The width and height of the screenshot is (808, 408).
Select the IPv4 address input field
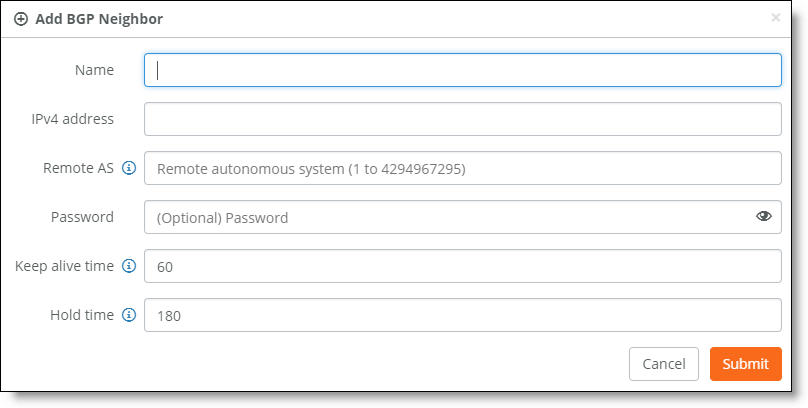[x=463, y=119]
